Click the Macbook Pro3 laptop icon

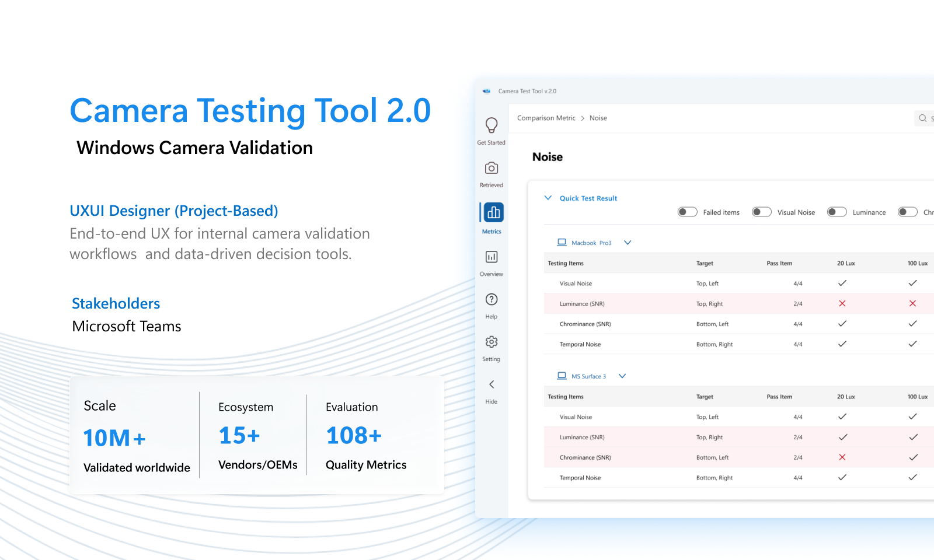pos(562,242)
